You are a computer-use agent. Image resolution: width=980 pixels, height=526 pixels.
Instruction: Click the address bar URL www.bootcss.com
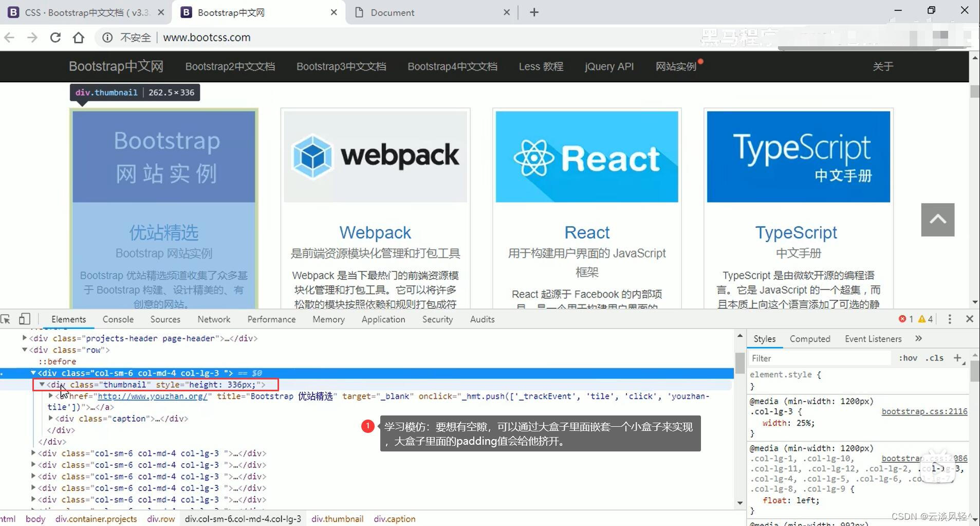207,38
